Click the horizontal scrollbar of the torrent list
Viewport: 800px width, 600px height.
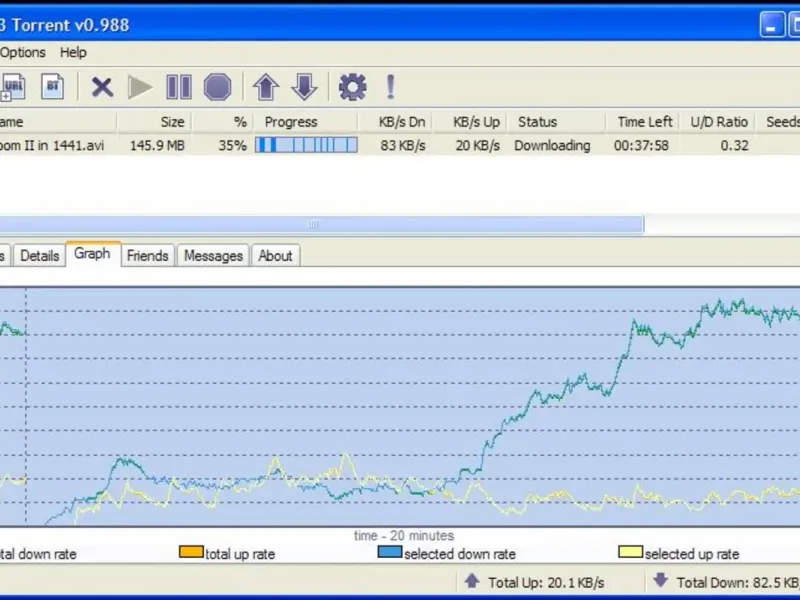tap(321, 224)
